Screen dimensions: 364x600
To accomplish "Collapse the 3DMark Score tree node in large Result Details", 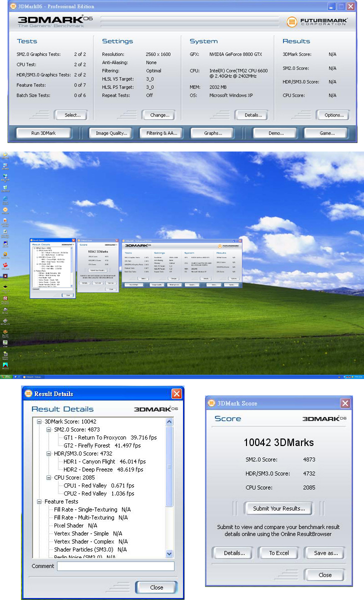I will 39,421.
